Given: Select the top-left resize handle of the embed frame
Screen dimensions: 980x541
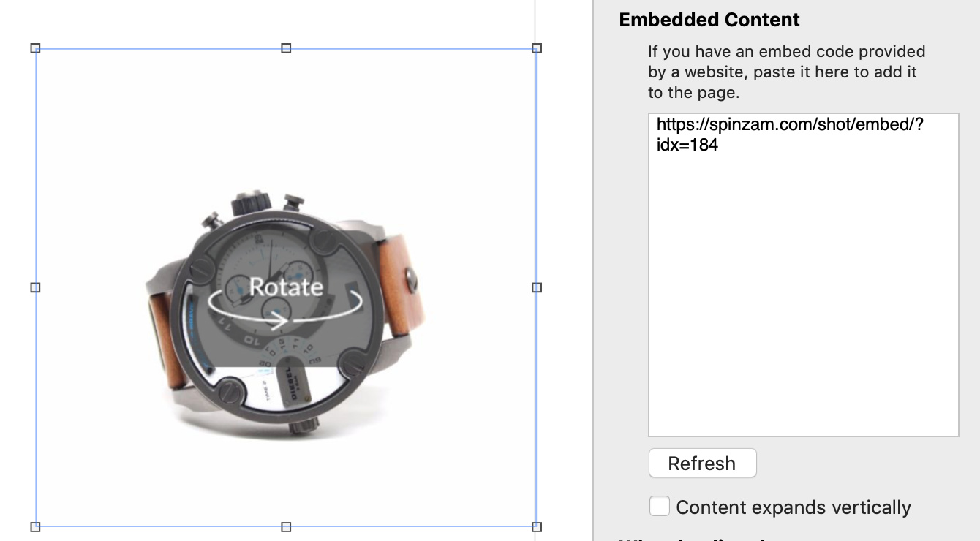Looking at the screenshot, I should click(35, 48).
